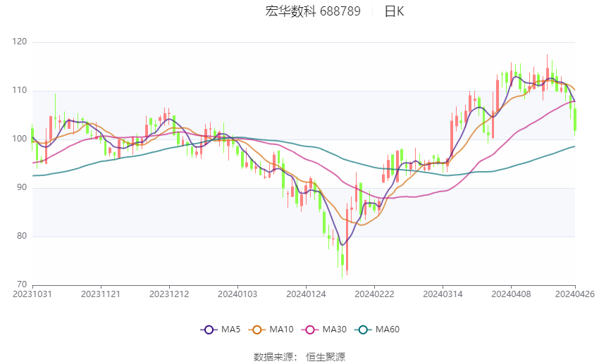Click the 宏华数科 688789 chart title
This screenshot has height=364, width=599.
pyautogui.click(x=313, y=11)
